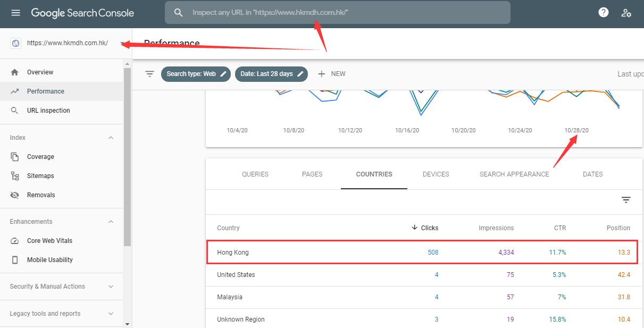Switch to the PAGES tab
Screen dimensions: 644x328
[312, 174]
